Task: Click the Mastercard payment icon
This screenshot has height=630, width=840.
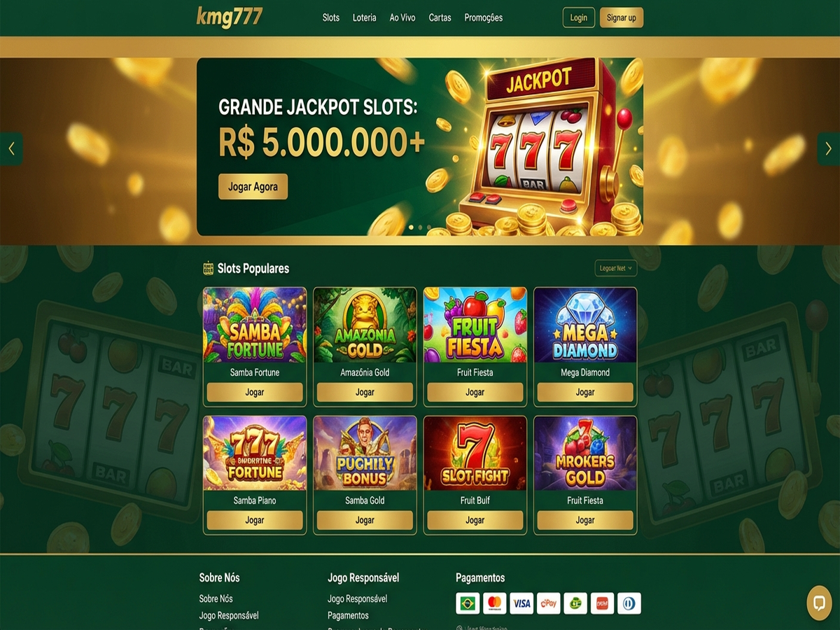Action: [495, 603]
